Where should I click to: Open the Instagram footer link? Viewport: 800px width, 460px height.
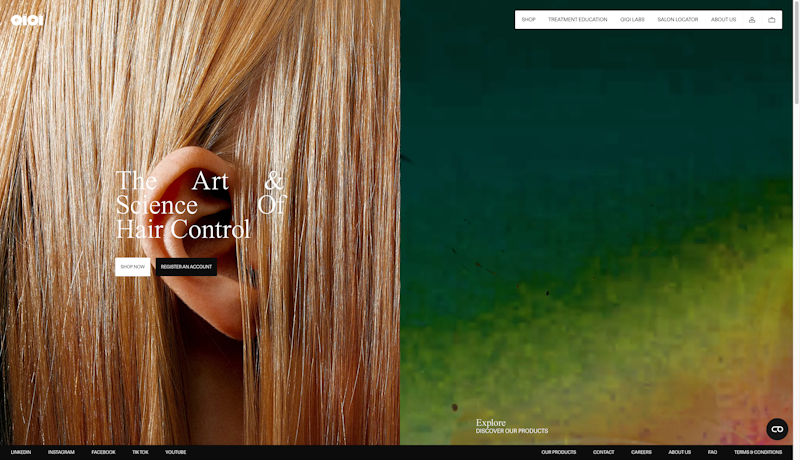[61, 452]
